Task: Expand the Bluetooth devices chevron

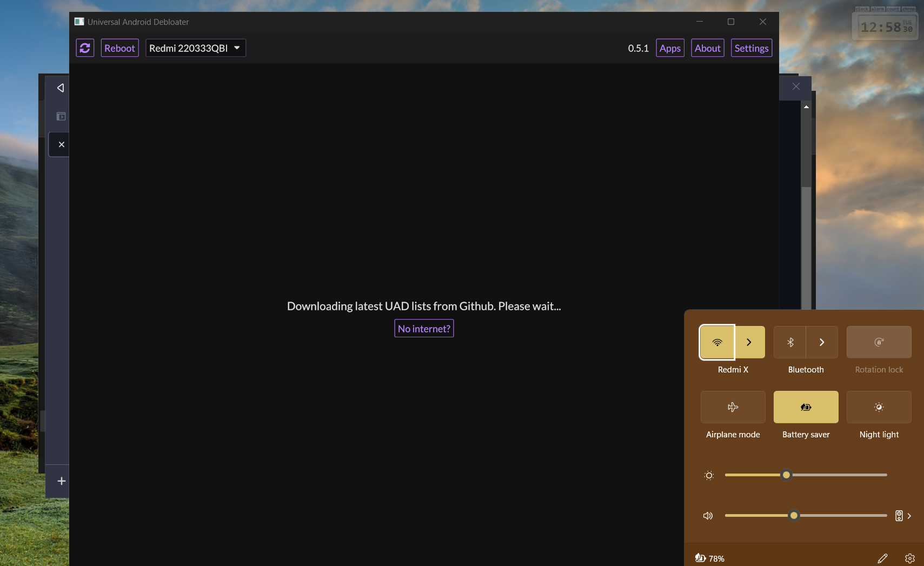Action: pyautogui.click(x=822, y=342)
